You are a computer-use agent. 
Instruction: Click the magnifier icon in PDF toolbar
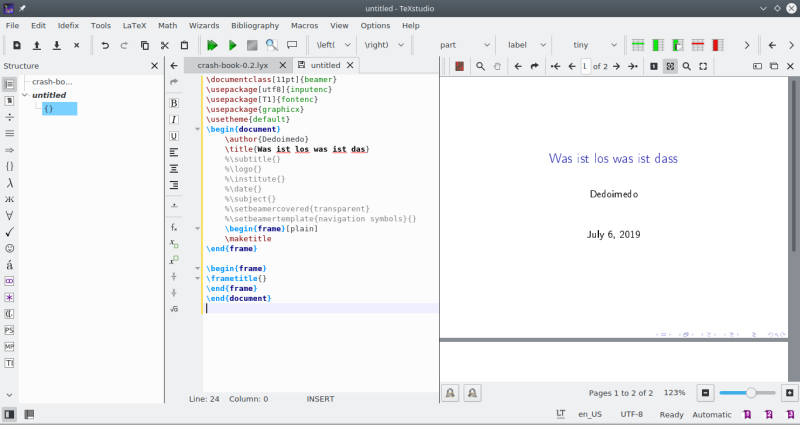480,66
